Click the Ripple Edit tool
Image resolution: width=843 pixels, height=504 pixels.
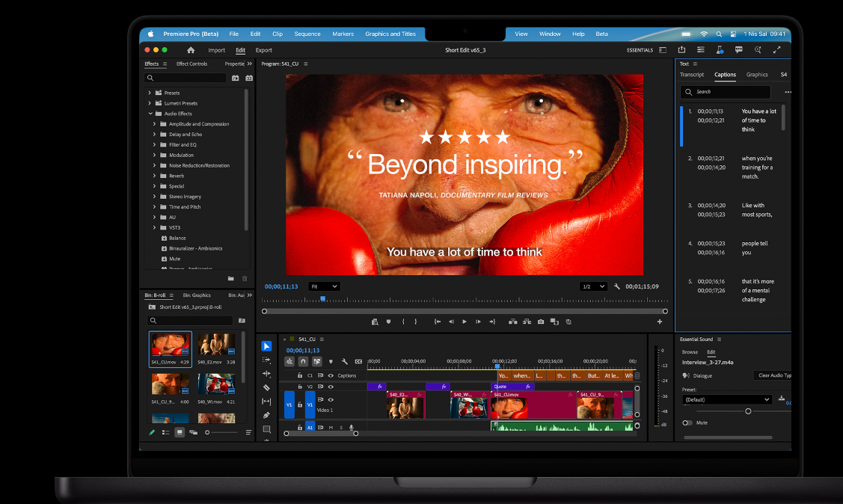pyautogui.click(x=267, y=373)
